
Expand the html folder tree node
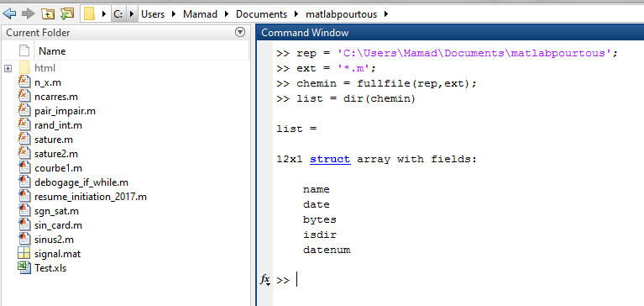coord(8,68)
